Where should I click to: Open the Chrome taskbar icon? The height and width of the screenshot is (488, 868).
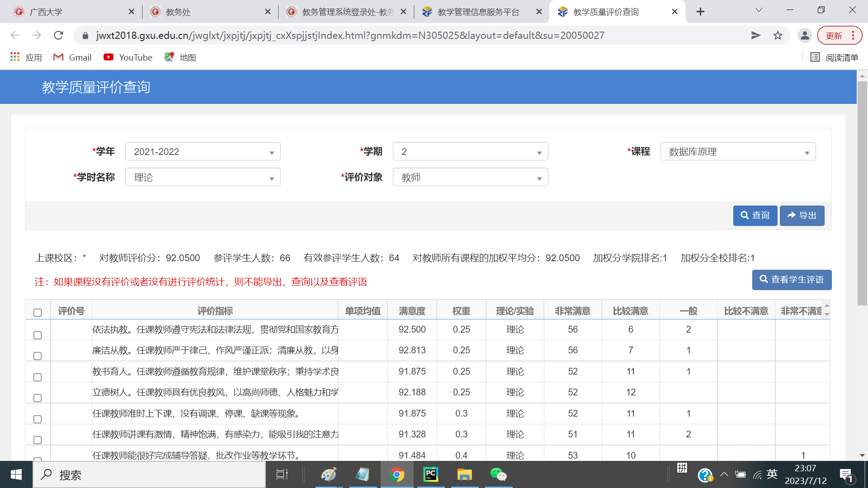(397, 474)
